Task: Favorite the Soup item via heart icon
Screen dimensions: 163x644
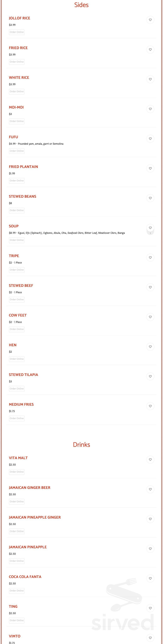Action: pos(150,228)
